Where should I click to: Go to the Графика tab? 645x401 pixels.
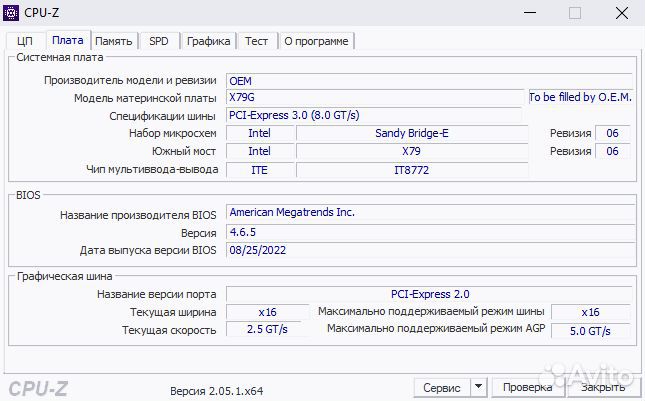[x=208, y=41]
